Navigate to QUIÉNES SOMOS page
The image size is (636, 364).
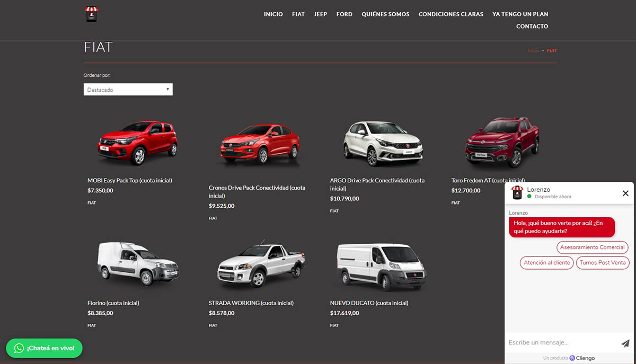pos(385,14)
